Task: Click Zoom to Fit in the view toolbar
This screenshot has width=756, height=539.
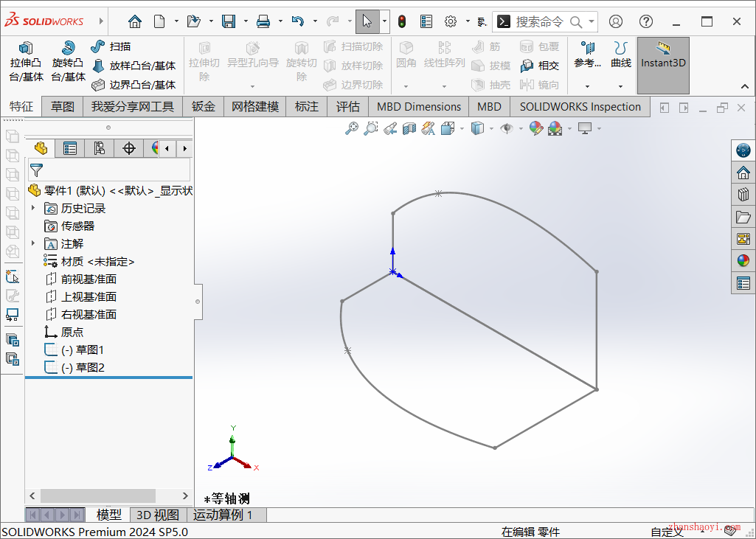Action: click(x=352, y=128)
